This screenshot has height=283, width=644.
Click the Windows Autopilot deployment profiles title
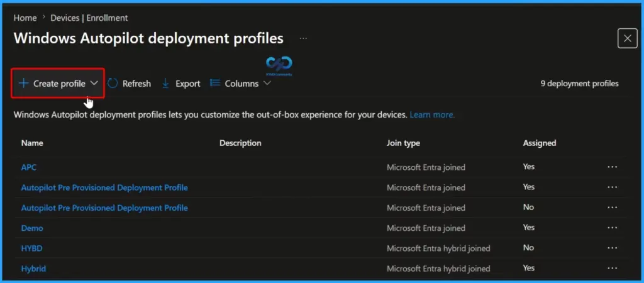pos(148,38)
